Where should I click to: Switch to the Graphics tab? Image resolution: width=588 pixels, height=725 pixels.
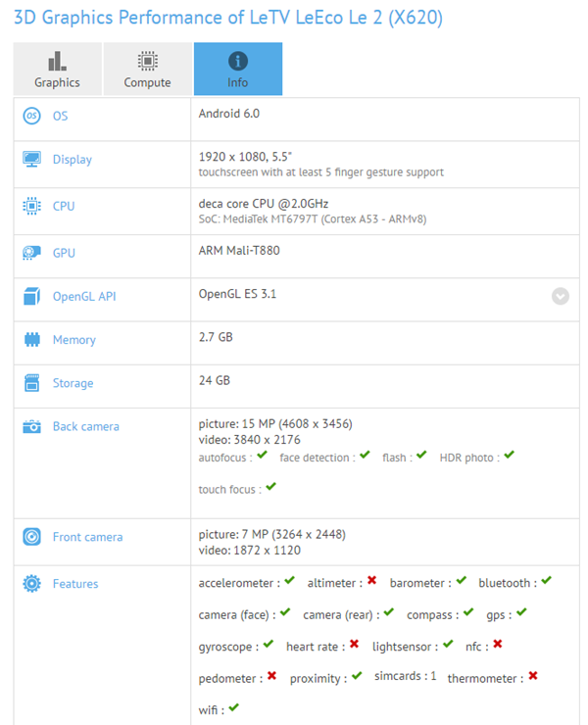pyautogui.click(x=58, y=69)
